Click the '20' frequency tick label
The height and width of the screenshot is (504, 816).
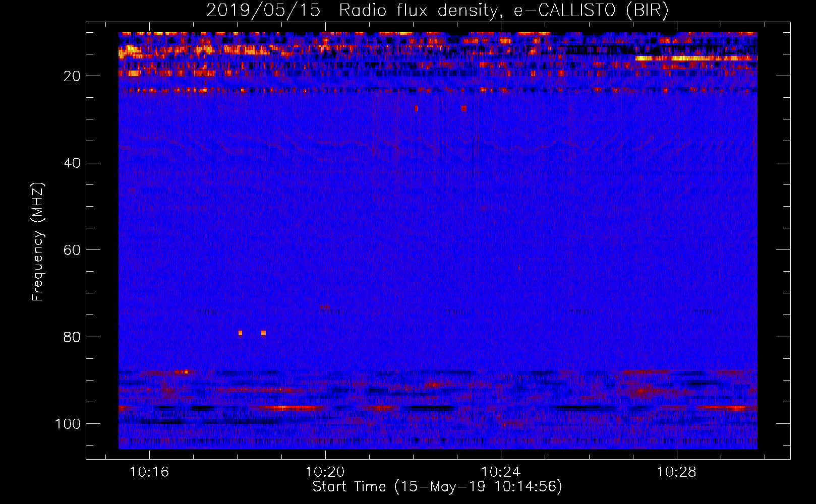pos(72,76)
